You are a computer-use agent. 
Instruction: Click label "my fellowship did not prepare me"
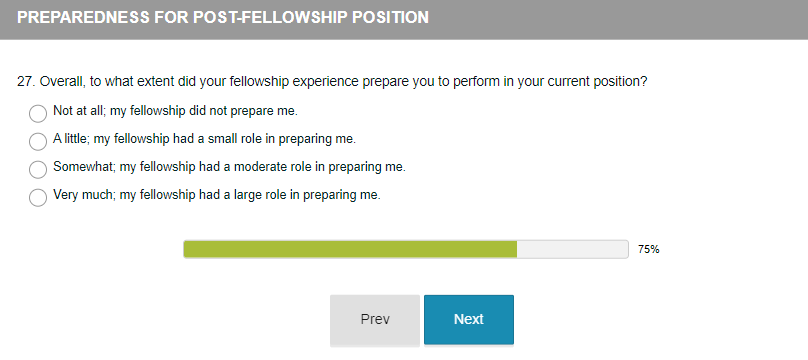click(204, 111)
